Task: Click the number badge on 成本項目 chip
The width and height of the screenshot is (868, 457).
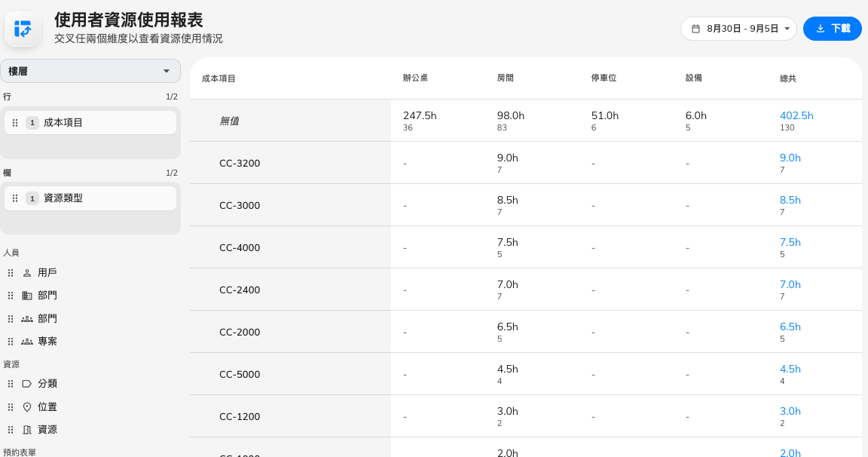Action: pos(32,123)
